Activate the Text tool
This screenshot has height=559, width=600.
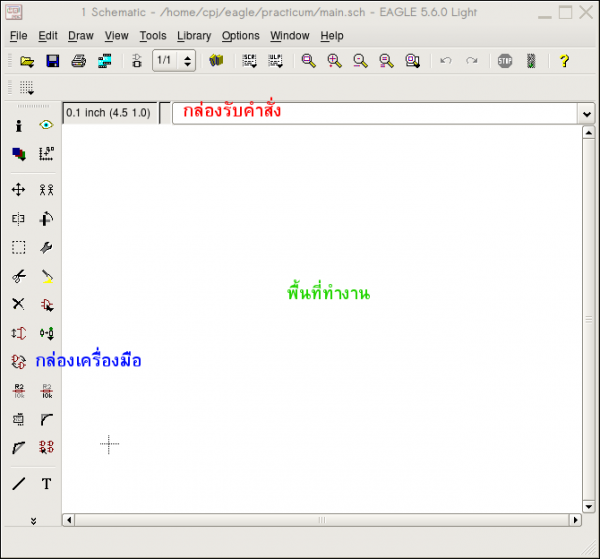click(x=46, y=484)
